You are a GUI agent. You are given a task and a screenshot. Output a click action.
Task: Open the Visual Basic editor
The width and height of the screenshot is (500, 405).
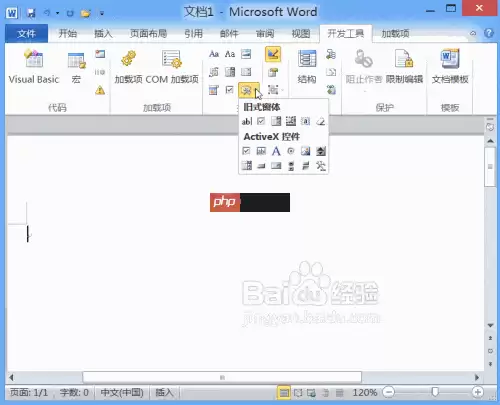(33, 67)
